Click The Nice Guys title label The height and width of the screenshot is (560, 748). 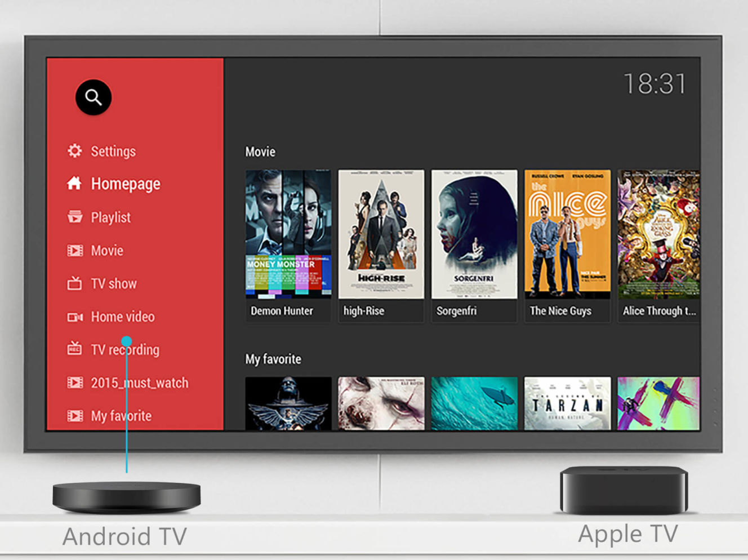point(560,311)
